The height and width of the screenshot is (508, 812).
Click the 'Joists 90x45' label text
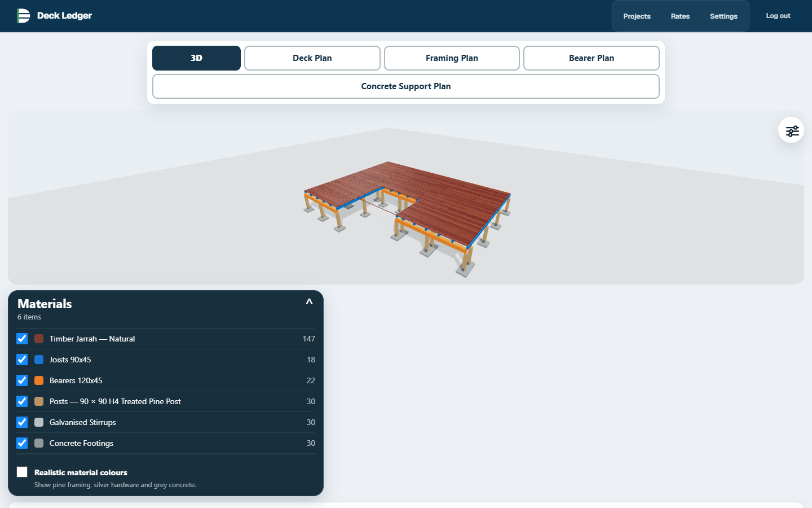[x=70, y=360]
